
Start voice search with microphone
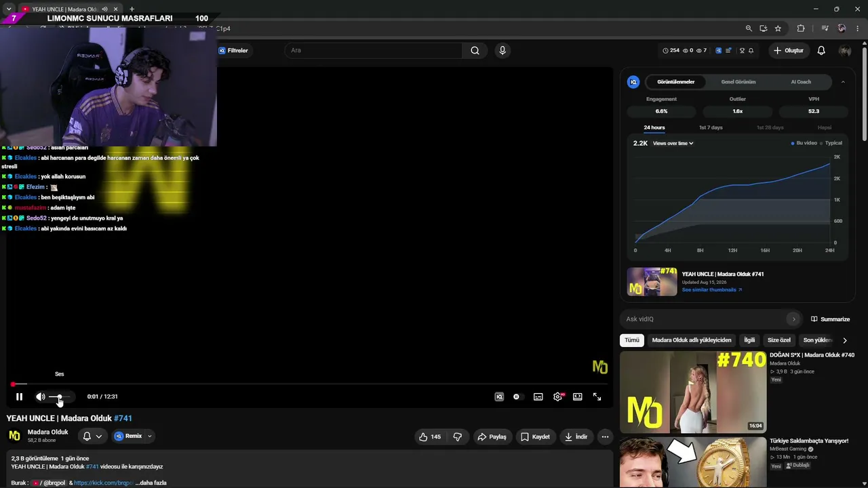(x=502, y=50)
